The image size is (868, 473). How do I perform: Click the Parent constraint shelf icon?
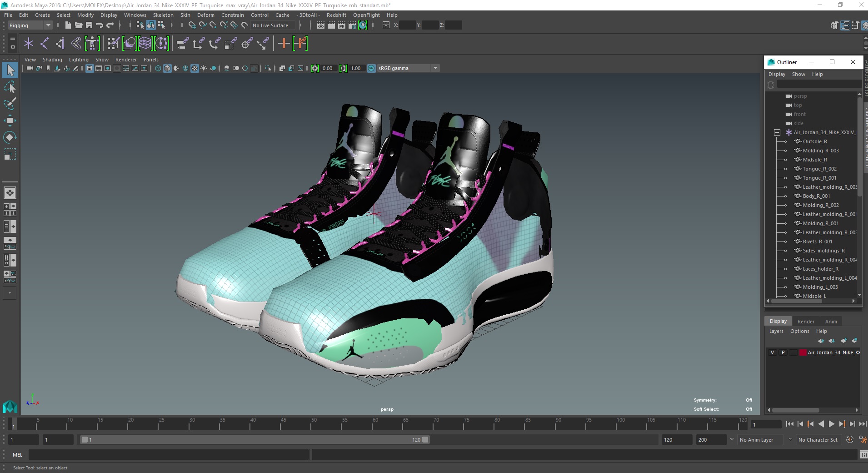[183, 43]
